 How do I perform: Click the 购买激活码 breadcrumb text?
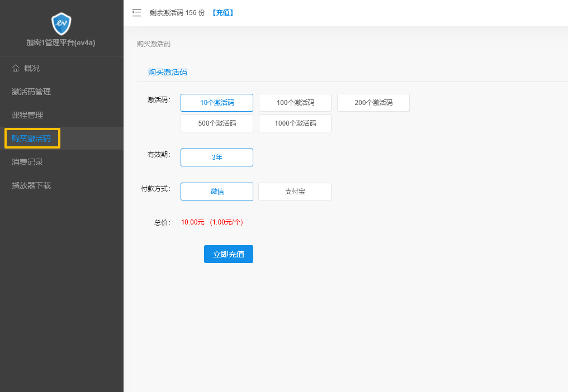point(154,44)
